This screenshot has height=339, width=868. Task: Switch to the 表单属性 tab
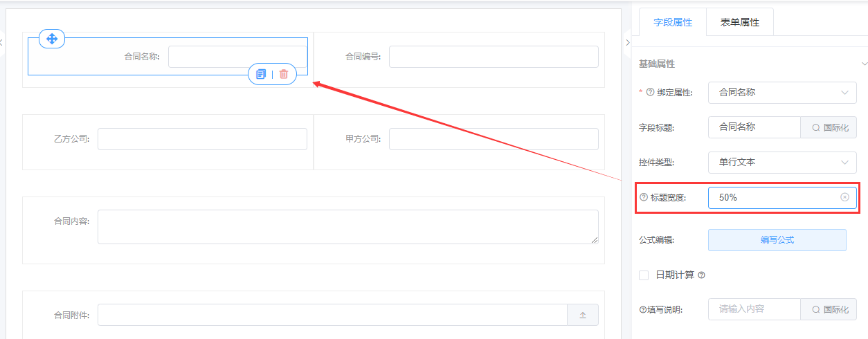[740, 22]
